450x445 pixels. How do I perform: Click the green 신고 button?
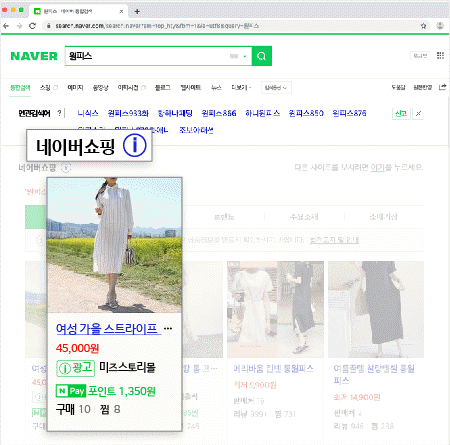pyautogui.click(x=401, y=114)
